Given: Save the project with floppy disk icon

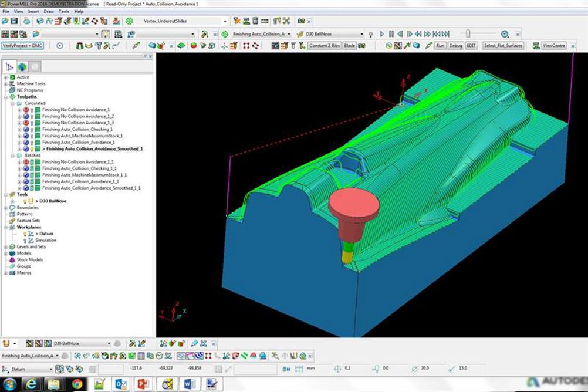Looking at the screenshot, I should [14, 21].
